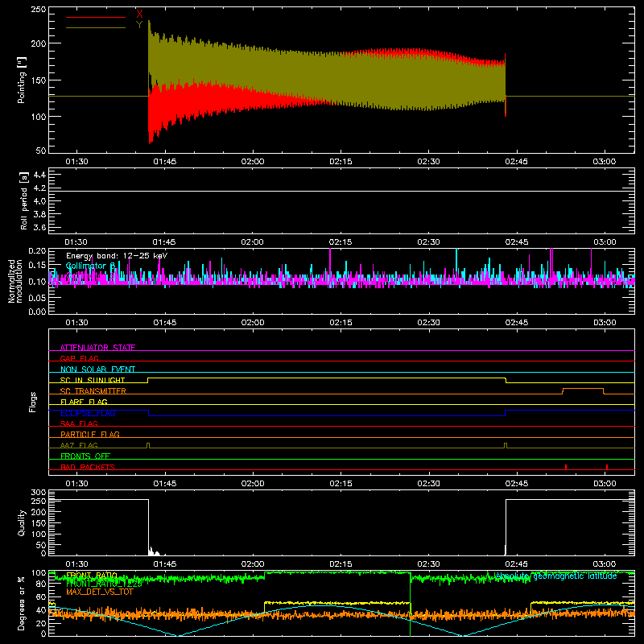The image size is (644, 644).
Task: Click 03:00 under the Pointing panel
Action: pos(605,162)
